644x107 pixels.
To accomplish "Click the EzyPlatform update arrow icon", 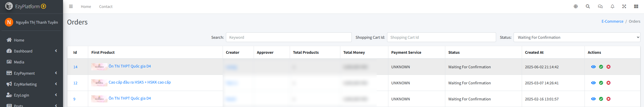I will pos(44,6).
